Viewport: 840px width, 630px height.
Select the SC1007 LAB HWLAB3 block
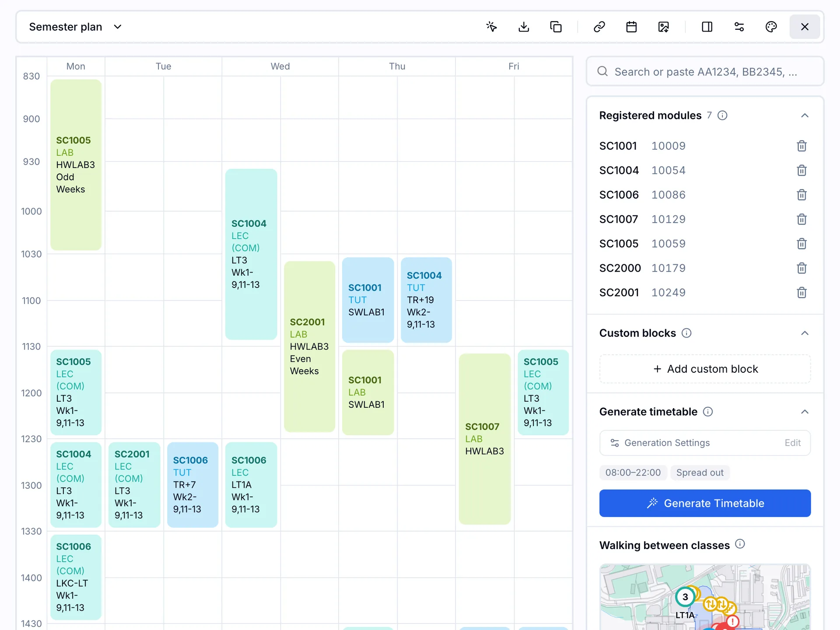pyautogui.click(x=485, y=439)
